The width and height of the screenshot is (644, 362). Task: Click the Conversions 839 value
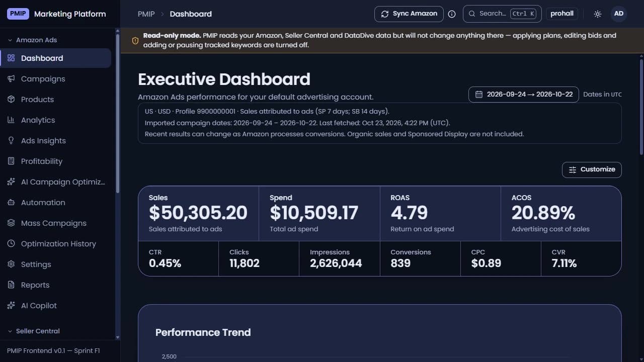click(400, 263)
